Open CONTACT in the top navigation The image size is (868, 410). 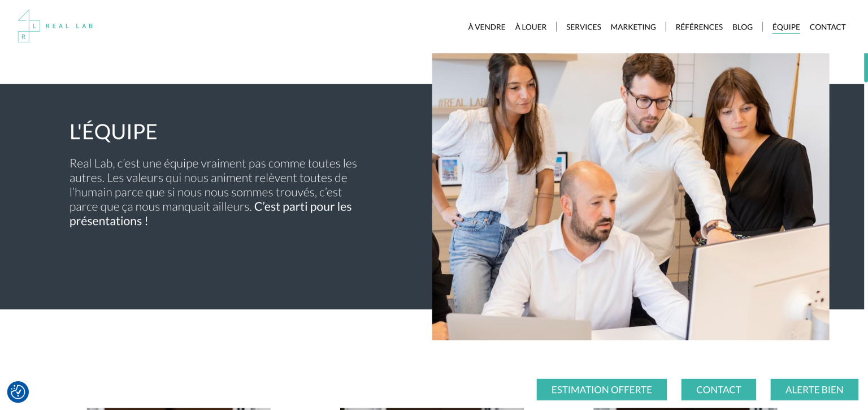[827, 27]
